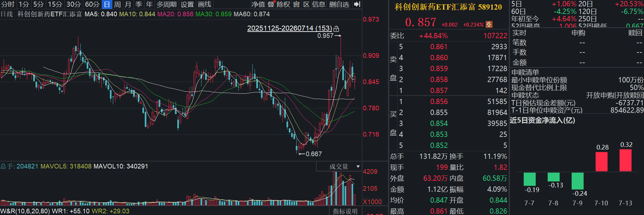644x215 pixels.
Task: Open the 多周期 multi-period menu
Action: pyautogui.click(x=167, y=4)
